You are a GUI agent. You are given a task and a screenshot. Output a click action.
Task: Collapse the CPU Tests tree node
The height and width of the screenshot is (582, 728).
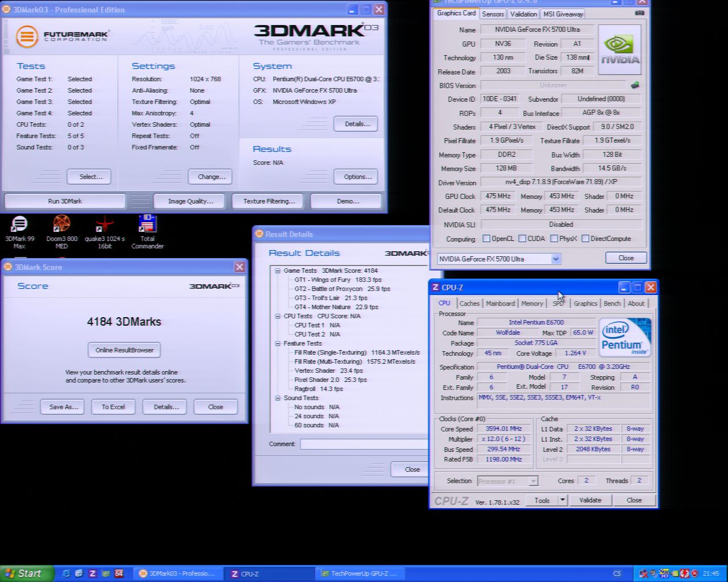(x=278, y=316)
